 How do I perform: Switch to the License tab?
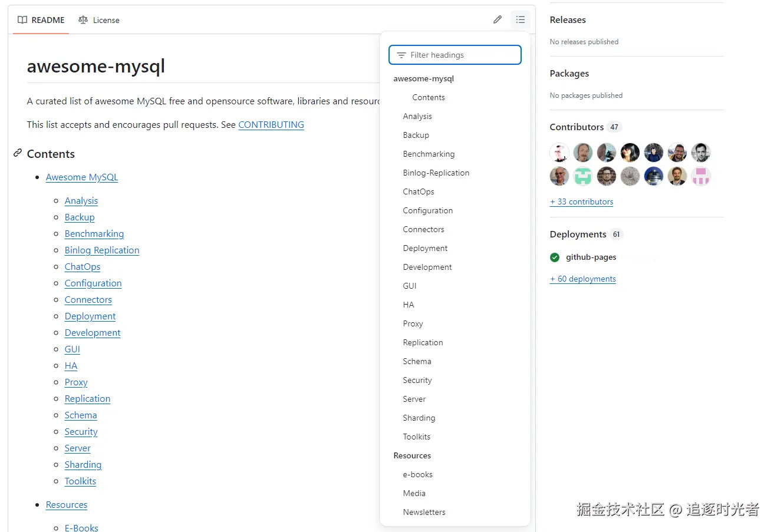click(x=99, y=20)
